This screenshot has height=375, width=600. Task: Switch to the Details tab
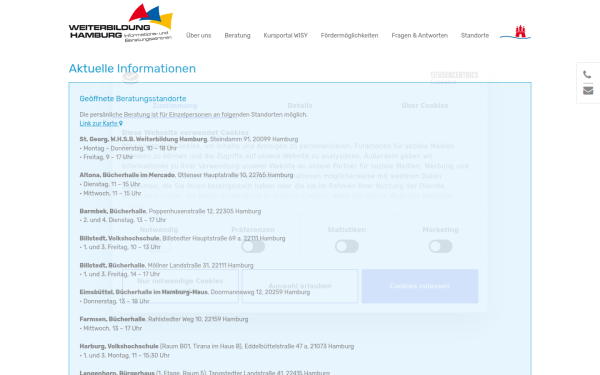300,106
